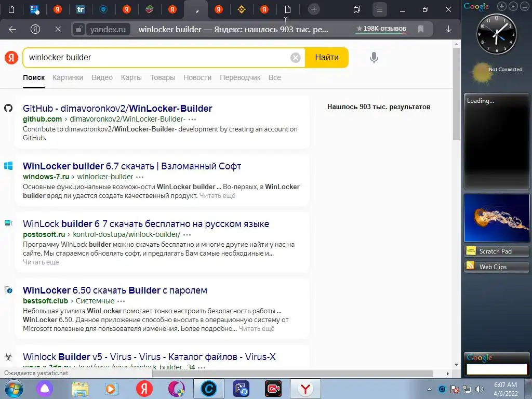
Task: Click the analog clock gadget
Action: (x=496, y=34)
